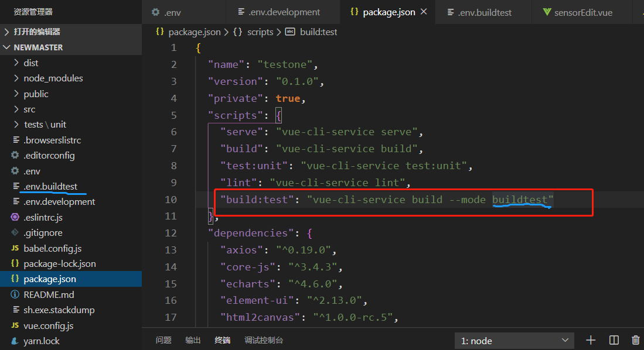Click build:test in breadcrumb
The width and height of the screenshot is (644, 350).
coord(318,32)
